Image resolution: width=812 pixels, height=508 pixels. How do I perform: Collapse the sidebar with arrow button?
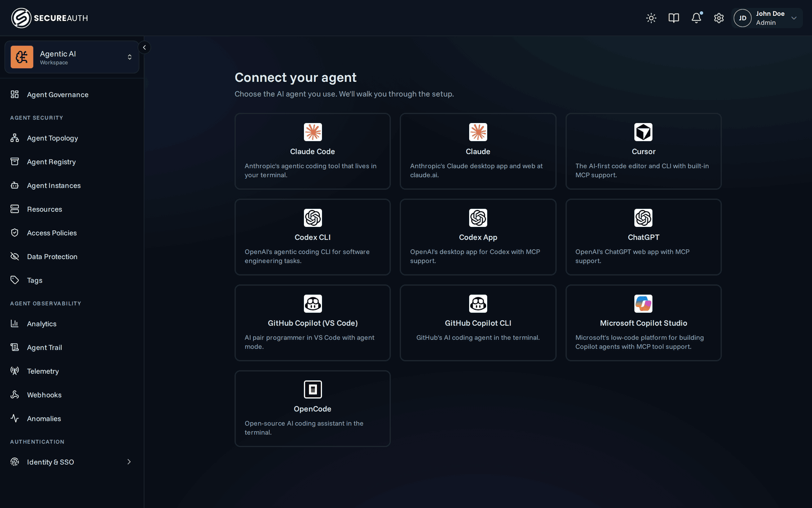(144, 47)
